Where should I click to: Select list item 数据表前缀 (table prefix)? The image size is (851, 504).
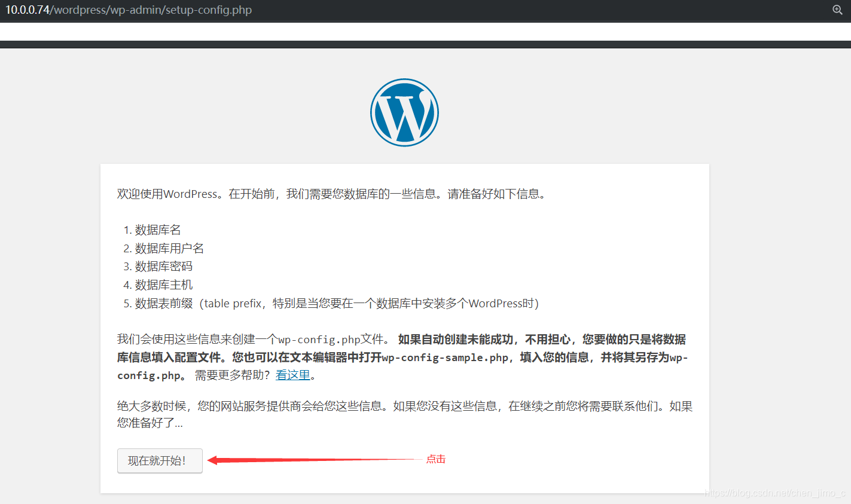click(337, 303)
